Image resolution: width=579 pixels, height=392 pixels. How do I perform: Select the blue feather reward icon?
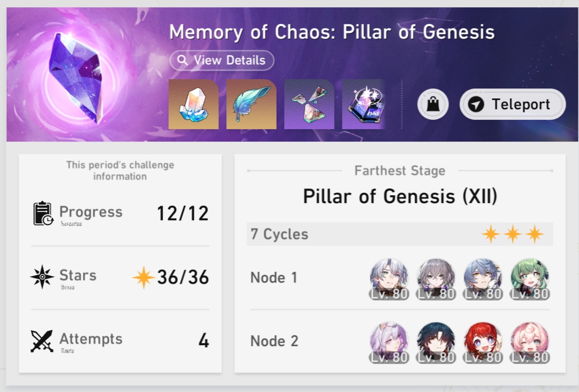[x=252, y=104]
